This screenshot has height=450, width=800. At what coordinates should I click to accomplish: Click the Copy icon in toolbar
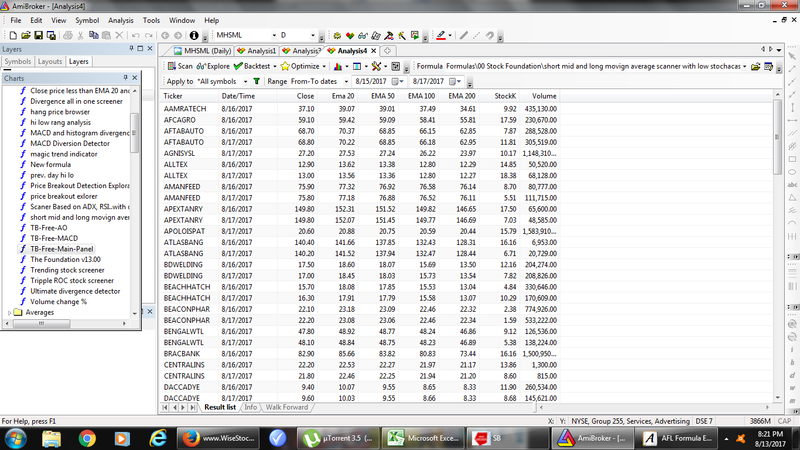click(93, 35)
